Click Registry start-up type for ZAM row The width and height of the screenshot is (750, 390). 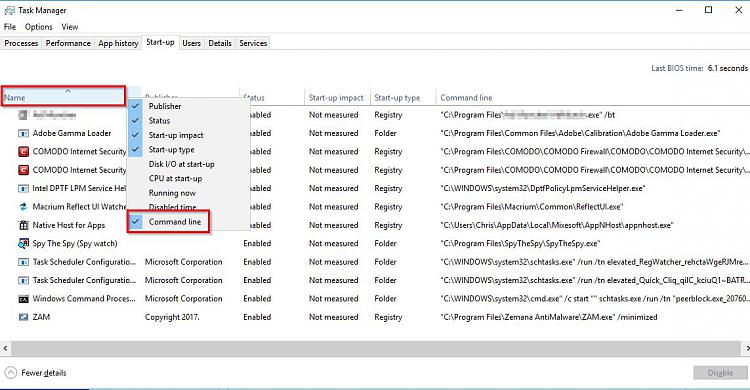[x=388, y=317]
